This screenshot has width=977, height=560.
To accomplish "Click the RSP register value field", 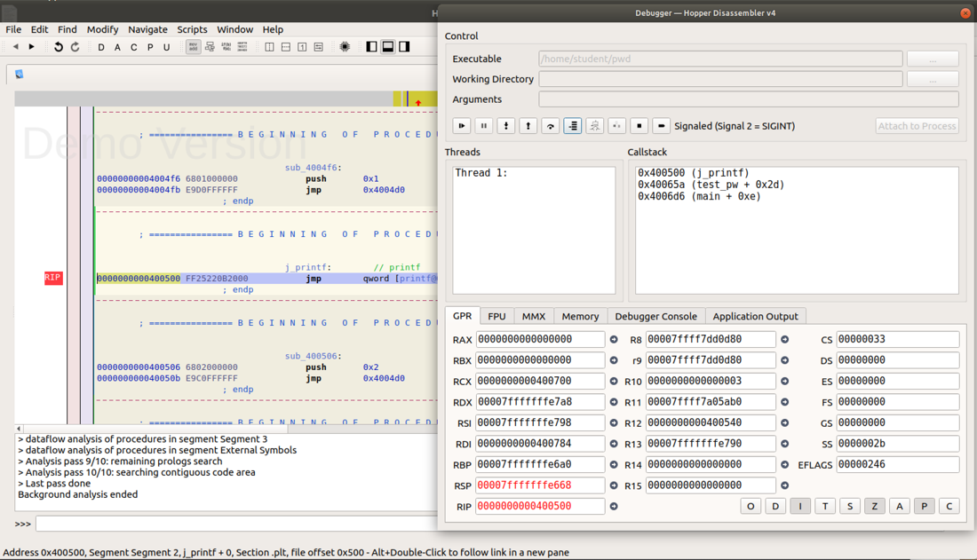I will [540, 485].
